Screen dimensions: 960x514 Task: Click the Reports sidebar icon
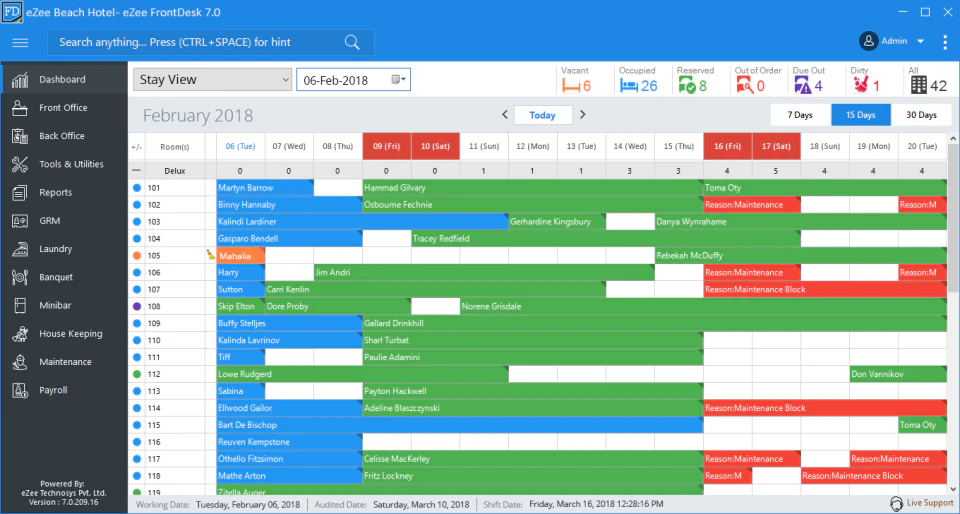point(20,192)
